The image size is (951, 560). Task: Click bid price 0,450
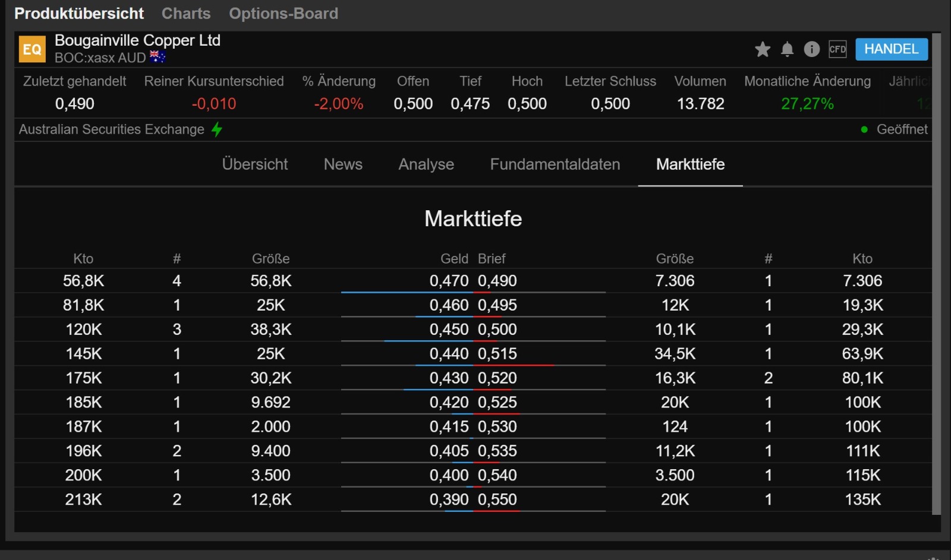point(449,330)
